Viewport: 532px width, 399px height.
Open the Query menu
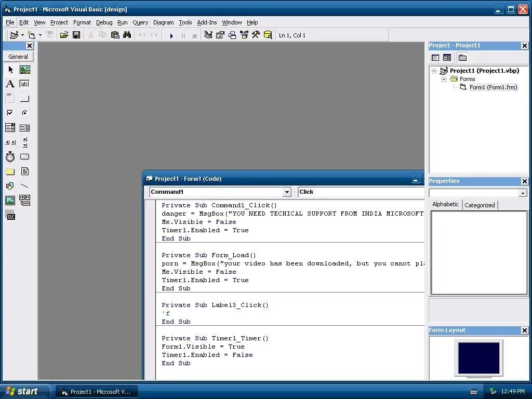140,22
